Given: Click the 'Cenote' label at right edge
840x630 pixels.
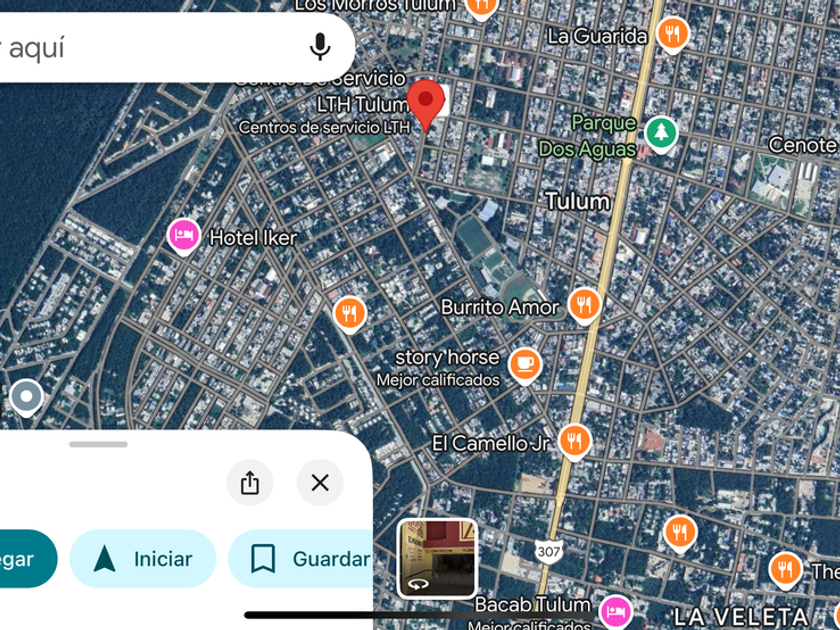Looking at the screenshot, I should pyautogui.click(x=802, y=145).
